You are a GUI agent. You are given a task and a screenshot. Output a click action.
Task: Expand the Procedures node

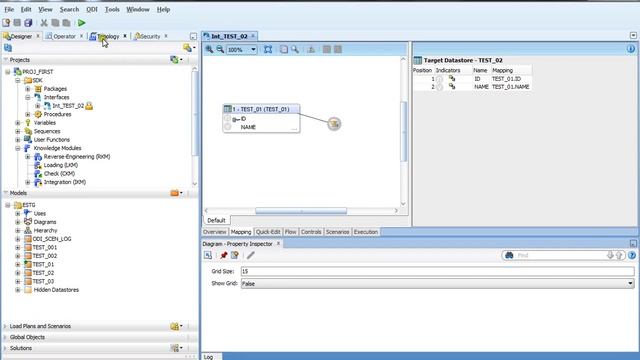pyautogui.click(x=28, y=115)
